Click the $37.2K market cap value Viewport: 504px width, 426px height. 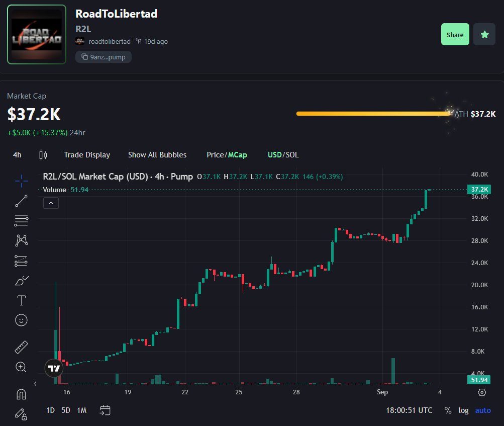point(34,114)
